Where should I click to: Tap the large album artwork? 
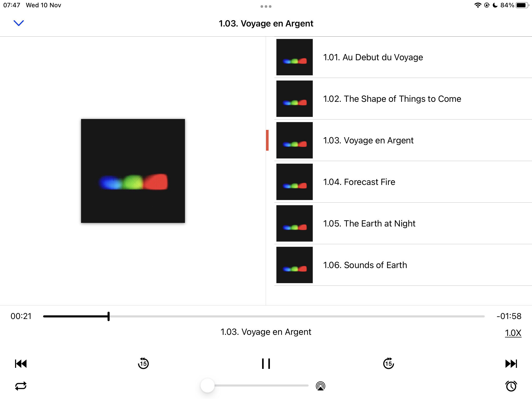click(133, 171)
